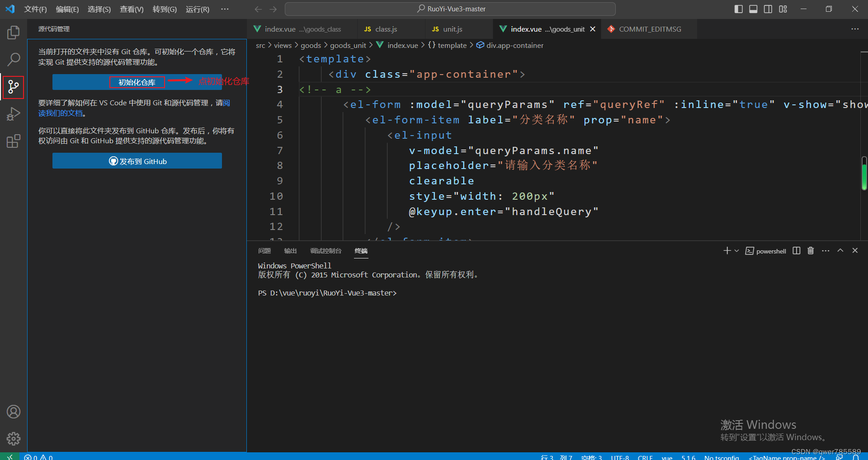868x460 pixels.
Task: Click status bar vue language mode
Action: (x=667, y=457)
